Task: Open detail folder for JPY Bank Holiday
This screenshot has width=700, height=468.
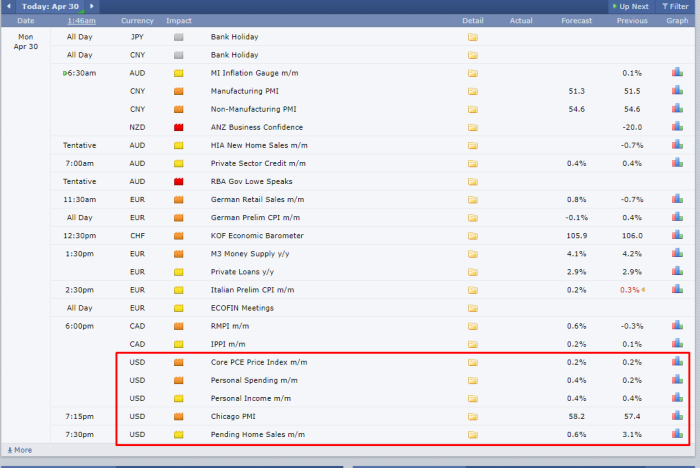Action: [473, 37]
